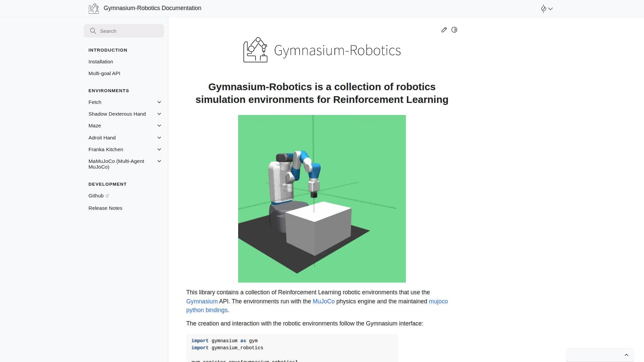644x362 pixels.
Task: Open the Installation page
Action: [x=101, y=62]
